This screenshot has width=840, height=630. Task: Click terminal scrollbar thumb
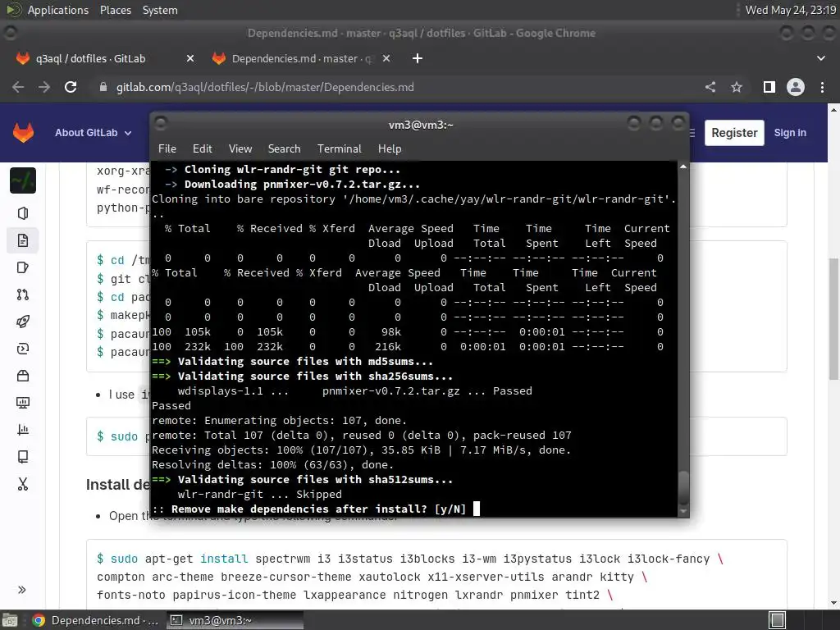pos(683,487)
